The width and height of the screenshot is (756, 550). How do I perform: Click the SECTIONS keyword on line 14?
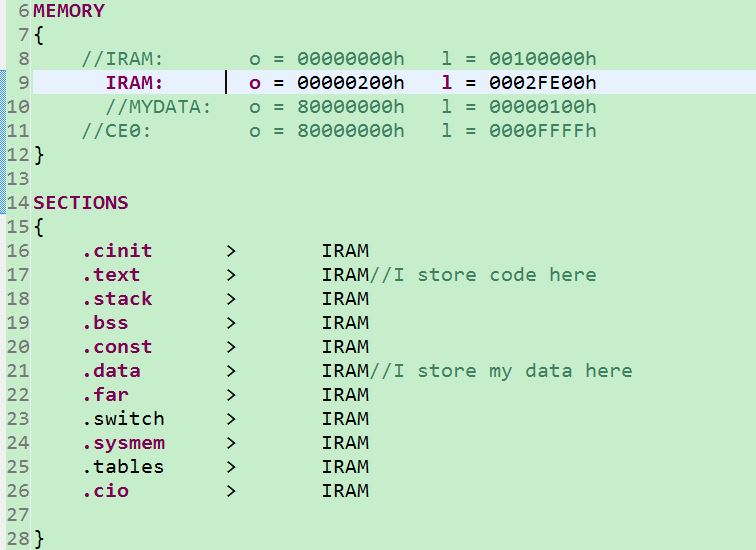pyautogui.click(x=81, y=202)
